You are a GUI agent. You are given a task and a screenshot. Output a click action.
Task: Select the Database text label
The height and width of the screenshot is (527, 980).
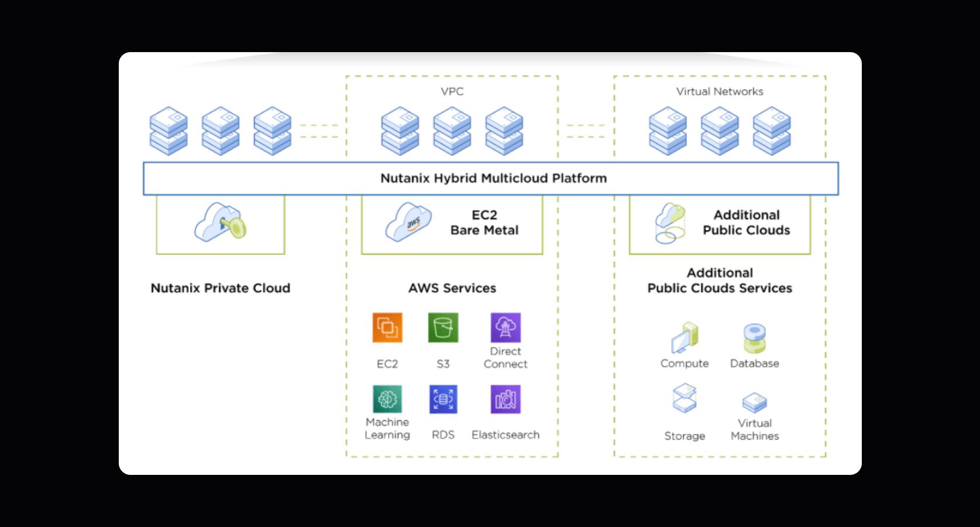click(755, 364)
